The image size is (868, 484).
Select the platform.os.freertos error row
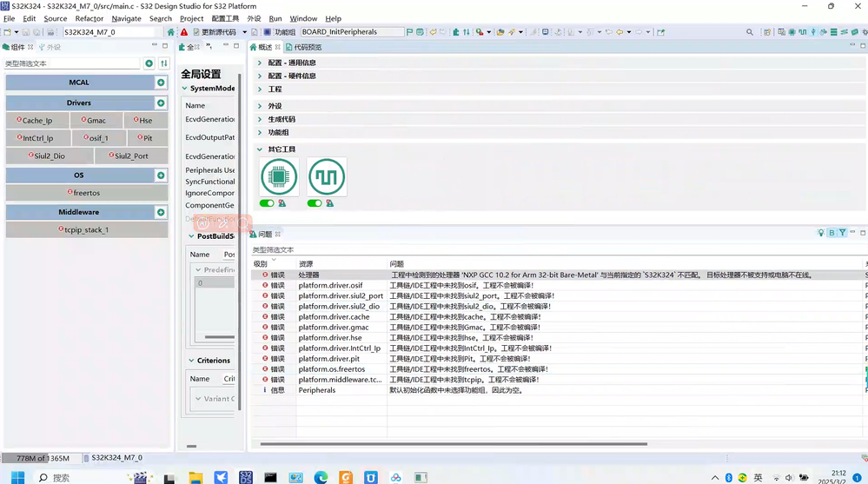[559, 368]
